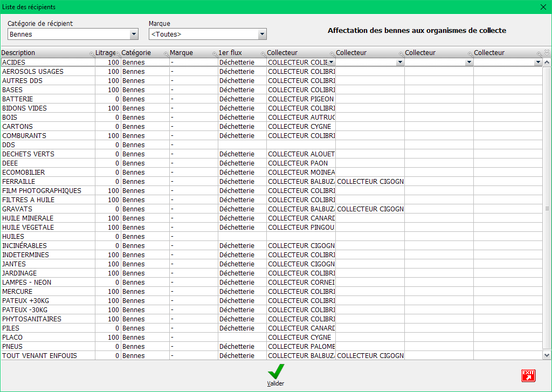Click the red Exit icon
This screenshot has width=552, height=392.
[528, 376]
